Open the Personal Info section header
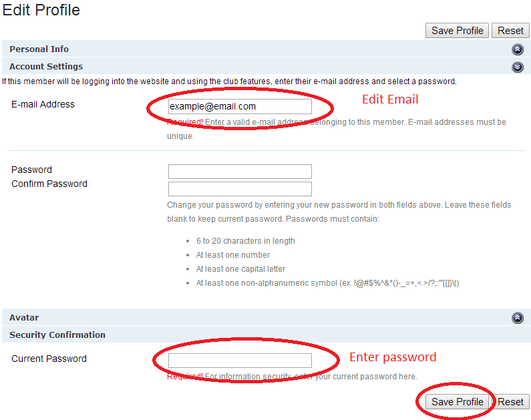 point(39,49)
